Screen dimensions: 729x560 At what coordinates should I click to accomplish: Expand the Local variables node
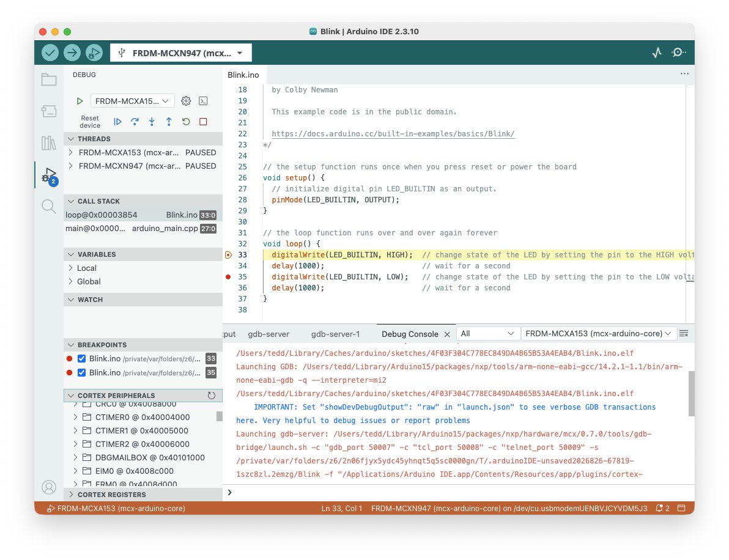click(x=71, y=268)
